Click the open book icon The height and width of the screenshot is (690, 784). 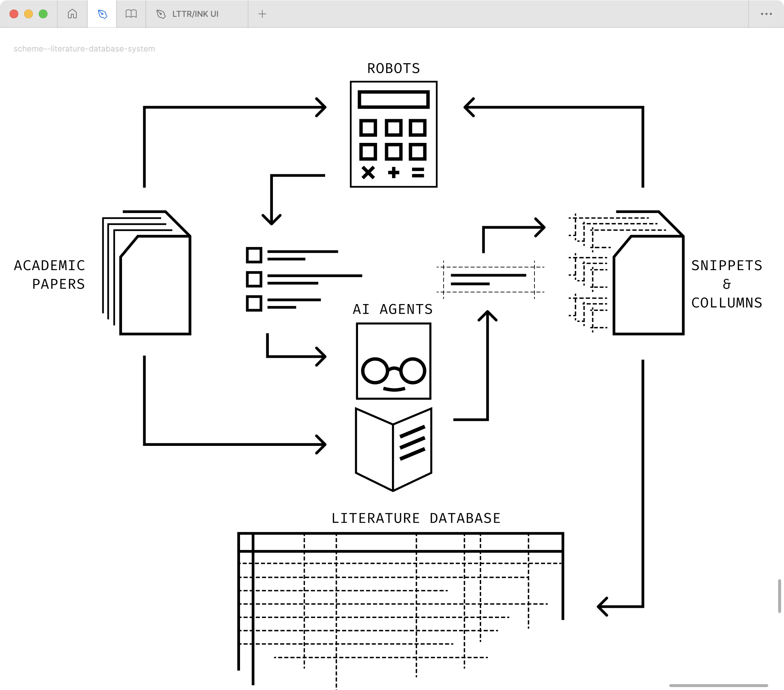(x=393, y=450)
